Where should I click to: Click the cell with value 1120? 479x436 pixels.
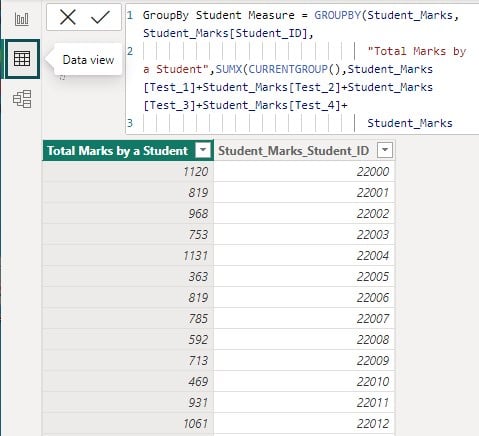(128, 172)
